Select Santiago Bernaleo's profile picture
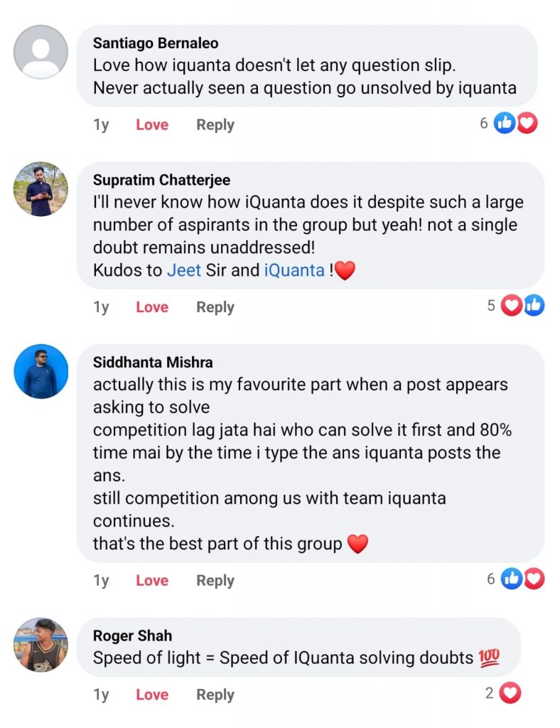The height and width of the screenshot is (728, 560). click(41, 51)
